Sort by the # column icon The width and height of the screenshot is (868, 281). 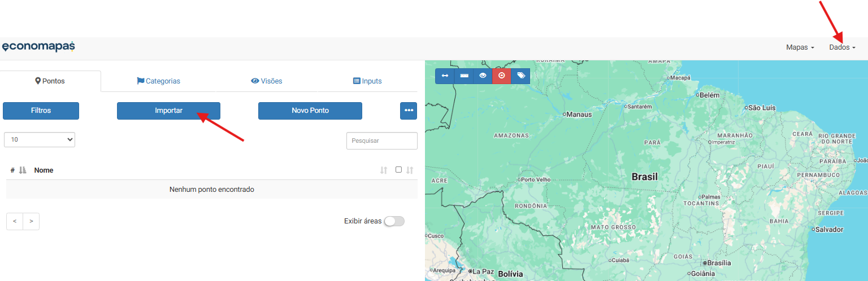pos(23,170)
